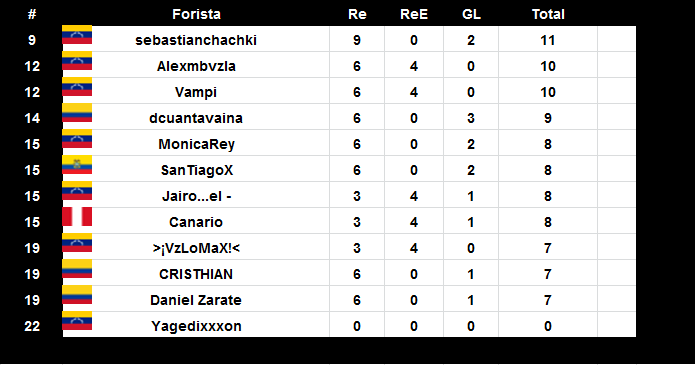Viewport: 695px width, 365px height.
Task: Open the >¡VzLoMaX!< forista entry
Action: click(196, 248)
